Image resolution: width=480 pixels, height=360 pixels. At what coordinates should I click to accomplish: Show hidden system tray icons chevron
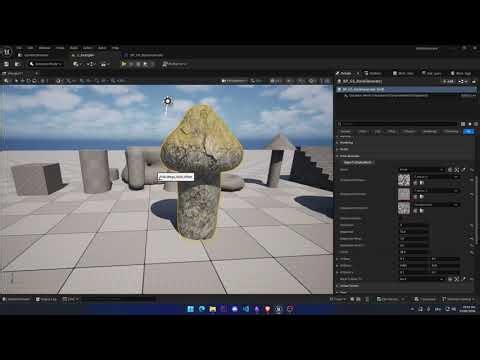point(412,309)
